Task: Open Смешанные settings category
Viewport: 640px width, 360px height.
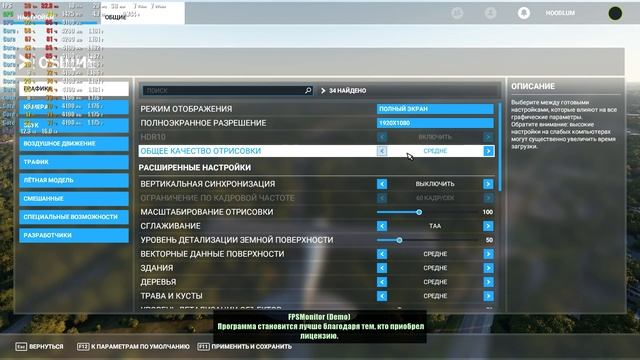Action: (x=74, y=198)
